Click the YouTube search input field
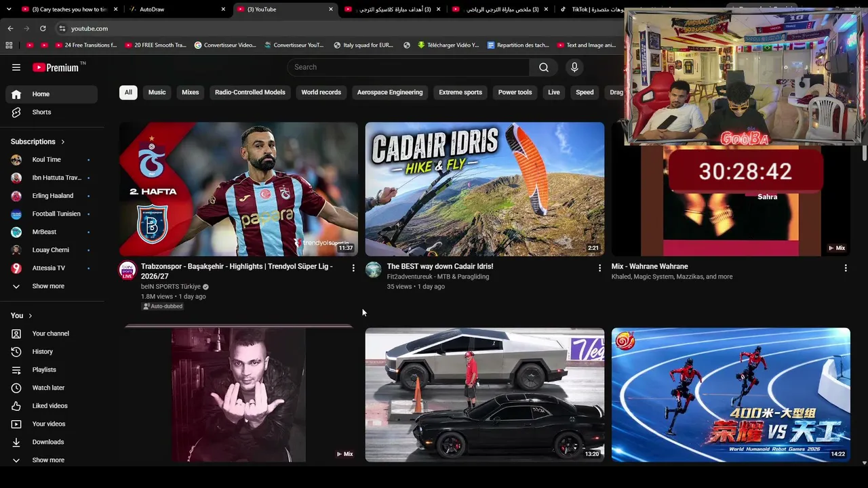Image resolution: width=868 pixels, height=488 pixels. click(408, 67)
